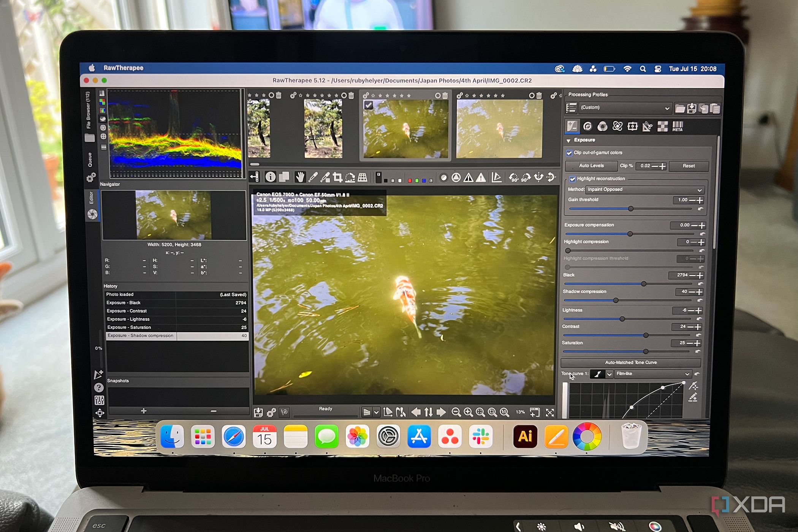This screenshot has width=798, height=532.
Task: Toggle before/after view icon
Action: pos(284,177)
